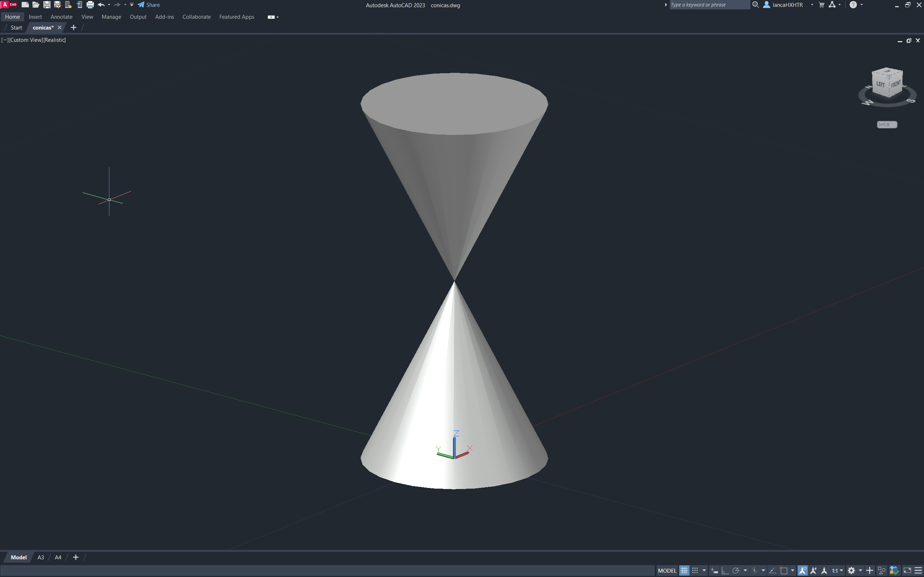Open the WCS coordinate system dropdown

(x=886, y=124)
